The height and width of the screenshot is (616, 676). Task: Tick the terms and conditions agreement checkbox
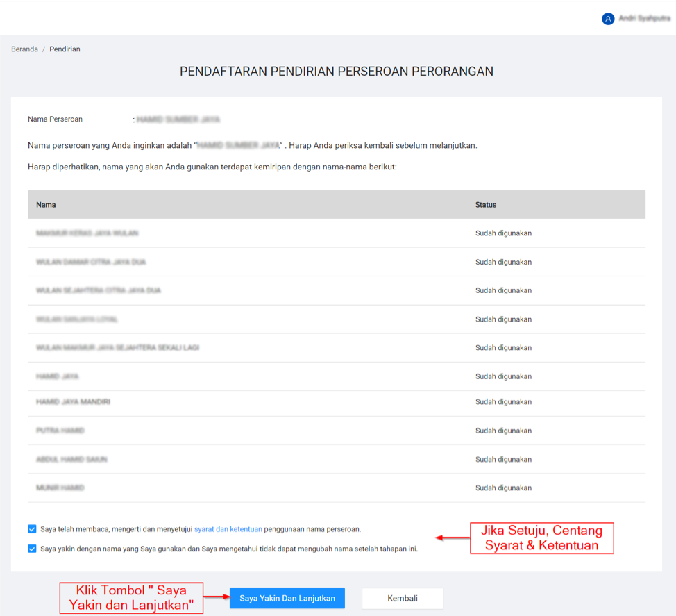32,529
